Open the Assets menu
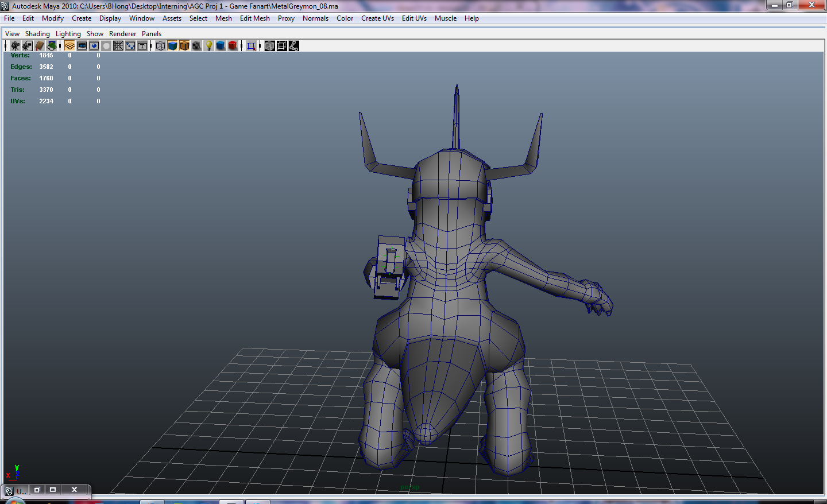The height and width of the screenshot is (504, 827). click(172, 18)
